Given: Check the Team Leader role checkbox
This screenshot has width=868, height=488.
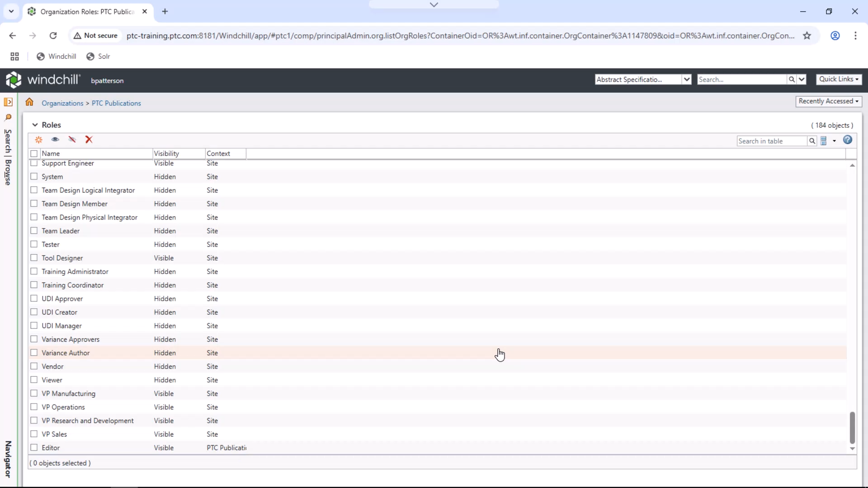Looking at the screenshot, I should tap(34, 230).
